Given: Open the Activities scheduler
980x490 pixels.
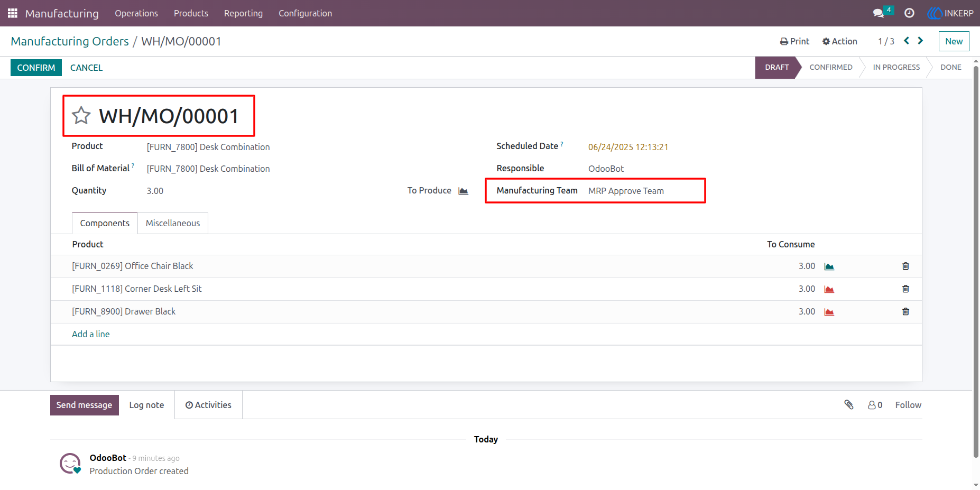Looking at the screenshot, I should pyautogui.click(x=208, y=405).
